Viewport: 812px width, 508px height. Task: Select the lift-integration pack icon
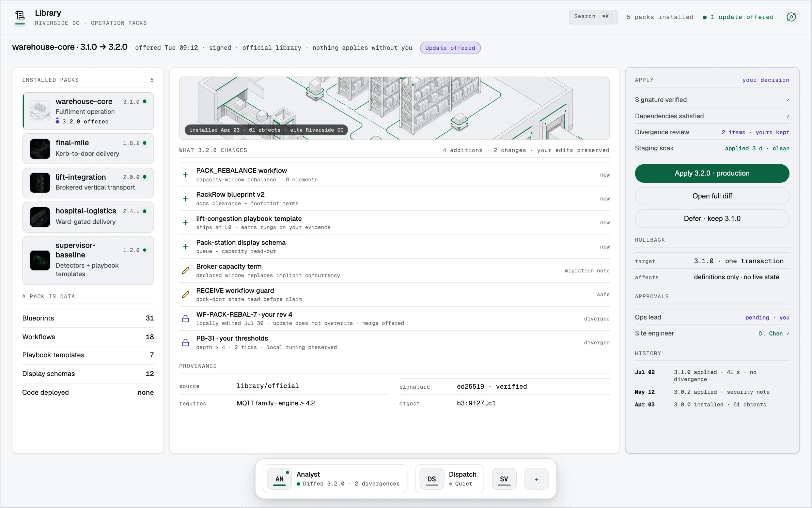click(40, 183)
